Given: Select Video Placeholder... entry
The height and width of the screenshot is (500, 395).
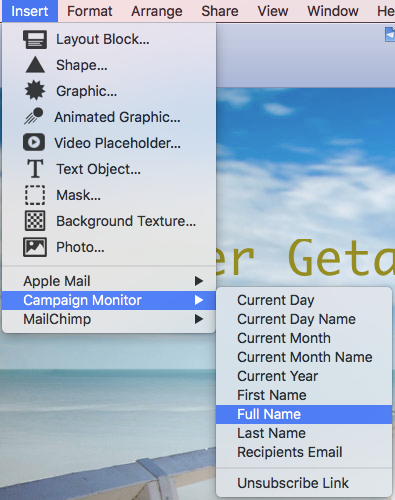Looking at the screenshot, I should point(109,143).
